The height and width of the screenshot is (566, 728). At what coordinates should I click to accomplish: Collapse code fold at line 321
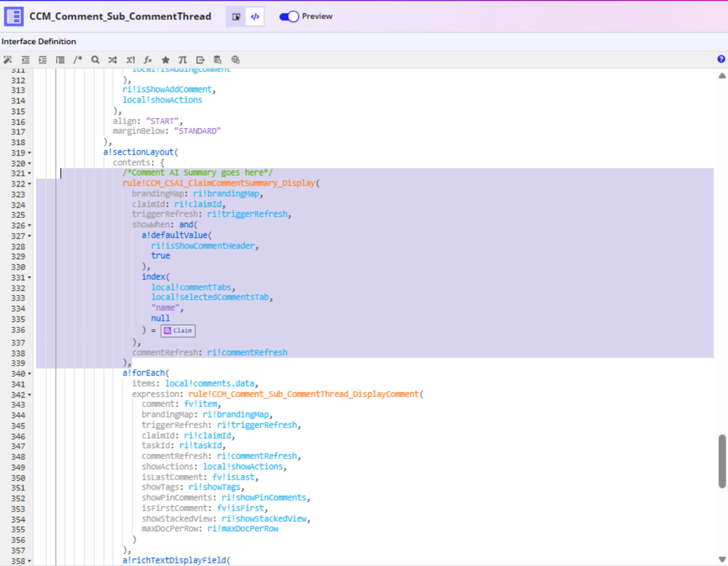pos(29,174)
